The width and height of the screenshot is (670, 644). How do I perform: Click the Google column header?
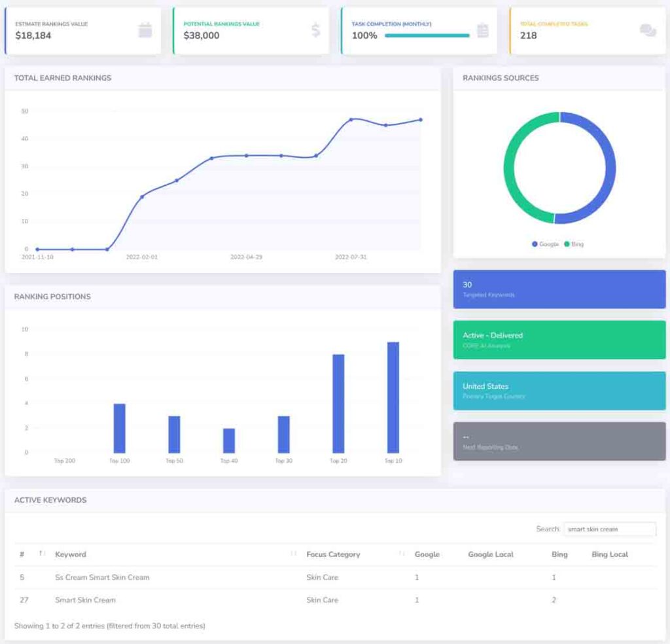click(427, 554)
